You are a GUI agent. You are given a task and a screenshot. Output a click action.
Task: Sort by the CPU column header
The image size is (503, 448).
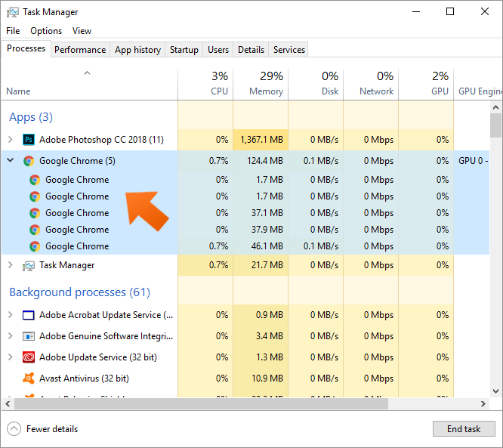tap(205, 84)
